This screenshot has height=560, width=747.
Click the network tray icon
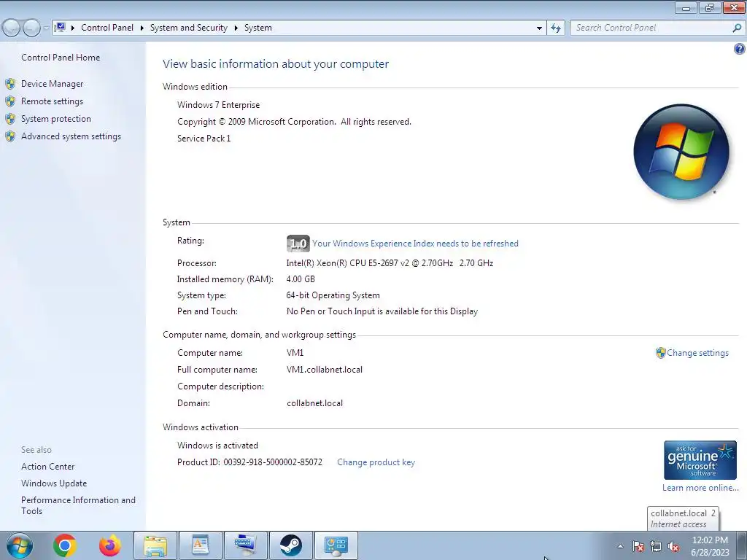[656, 547]
